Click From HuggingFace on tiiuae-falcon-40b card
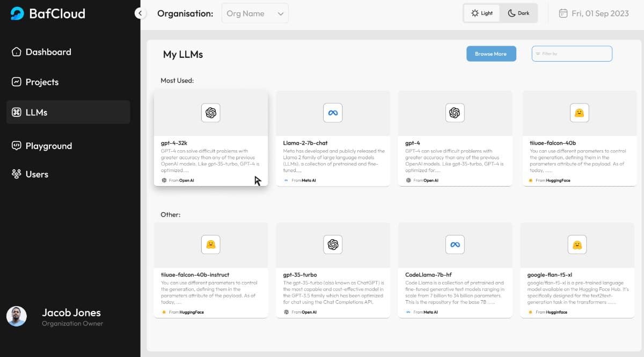644x357 pixels. pos(550,180)
